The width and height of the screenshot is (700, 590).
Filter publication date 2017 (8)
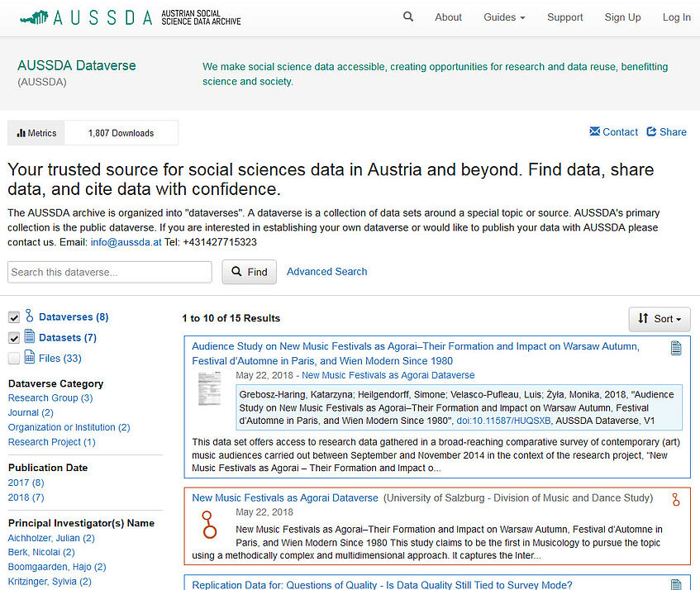[26, 483]
